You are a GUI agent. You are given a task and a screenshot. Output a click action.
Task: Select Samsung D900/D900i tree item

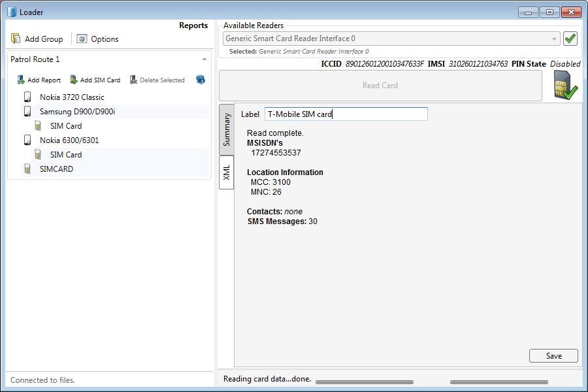[77, 112]
